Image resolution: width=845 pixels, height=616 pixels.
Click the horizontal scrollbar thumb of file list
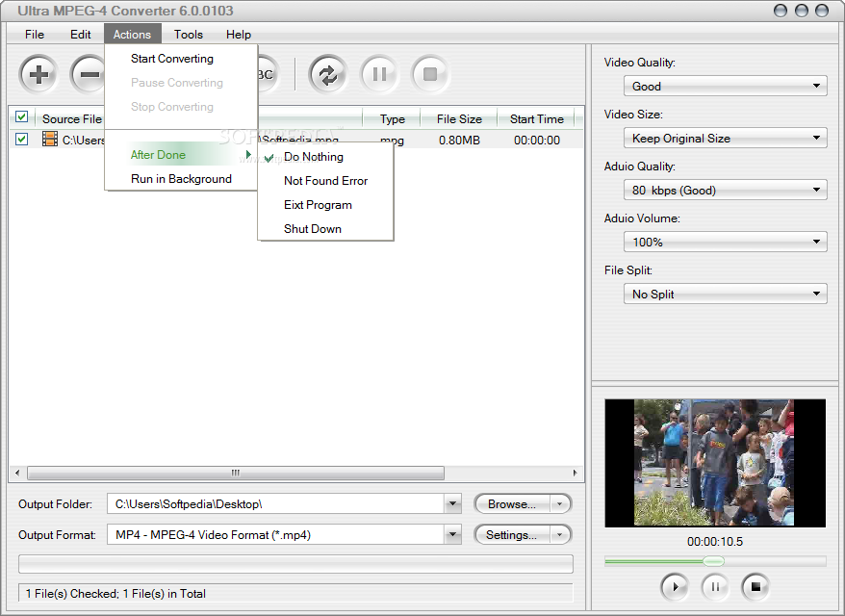[x=236, y=473]
